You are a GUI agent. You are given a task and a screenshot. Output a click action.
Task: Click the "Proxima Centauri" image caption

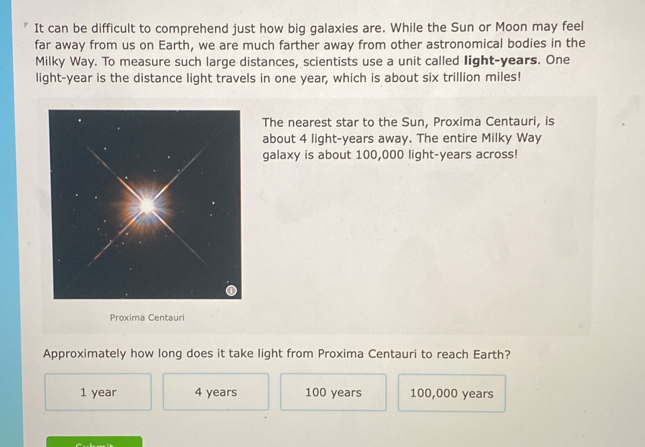148,318
